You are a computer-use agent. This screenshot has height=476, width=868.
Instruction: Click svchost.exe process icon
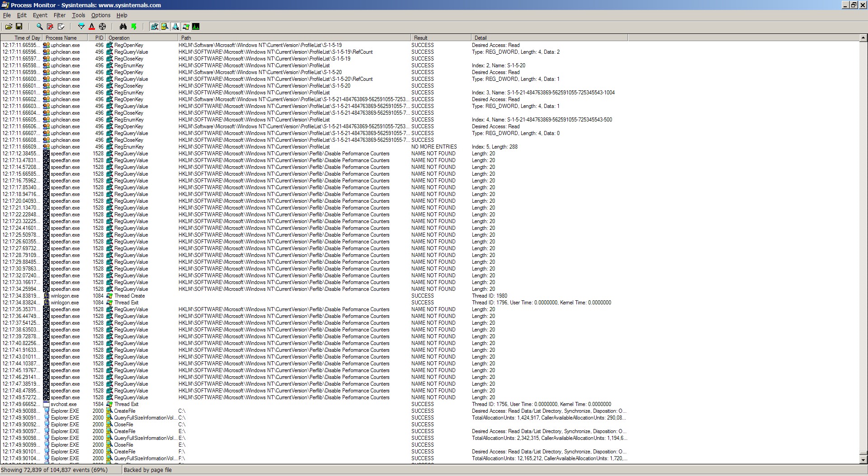coord(46,404)
